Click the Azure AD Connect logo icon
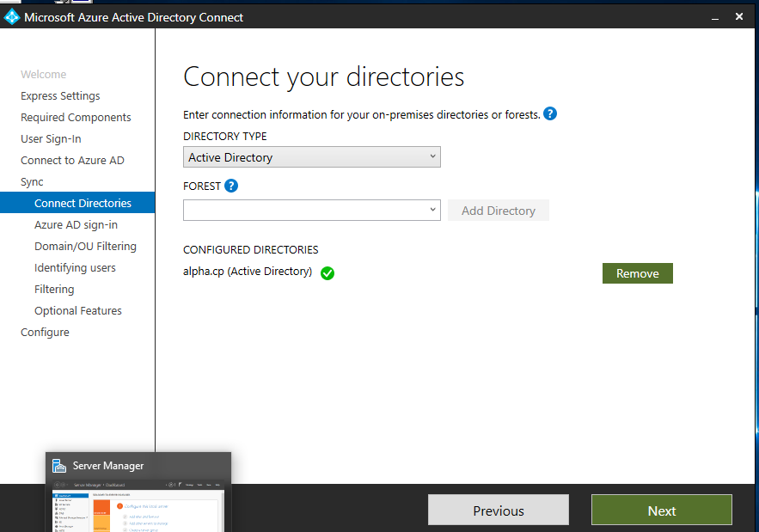 point(12,17)
